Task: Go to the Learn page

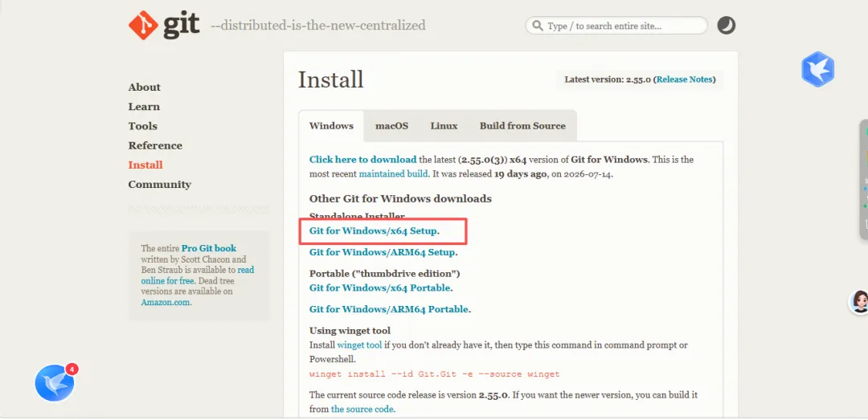Action: click(x=144, y=107)
